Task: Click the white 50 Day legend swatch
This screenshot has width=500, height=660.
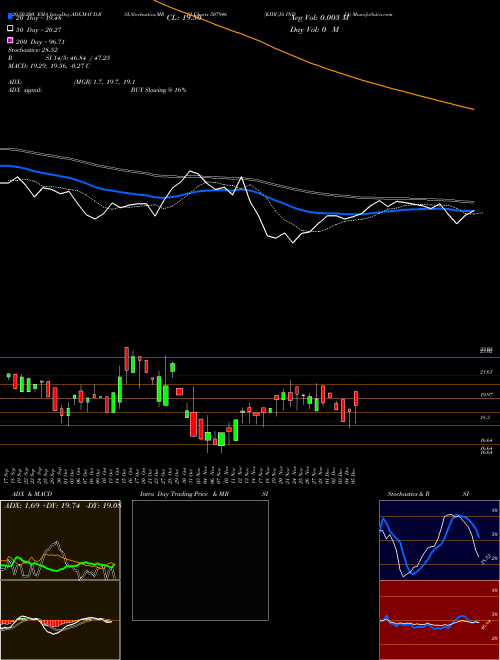Action: pos(10,29)
